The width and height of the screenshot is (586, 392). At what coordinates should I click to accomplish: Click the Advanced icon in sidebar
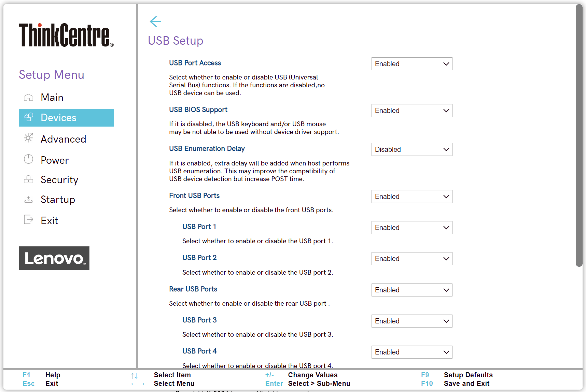29,138
